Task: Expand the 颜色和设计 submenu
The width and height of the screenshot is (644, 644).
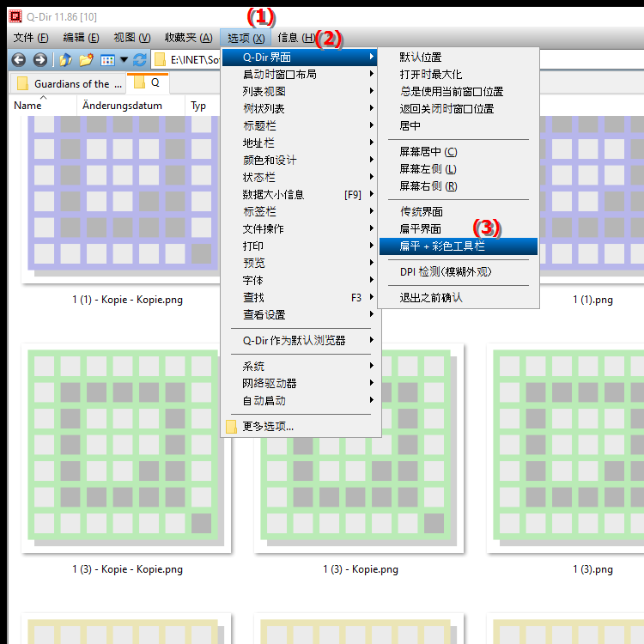Action: (x=300, y=161)
